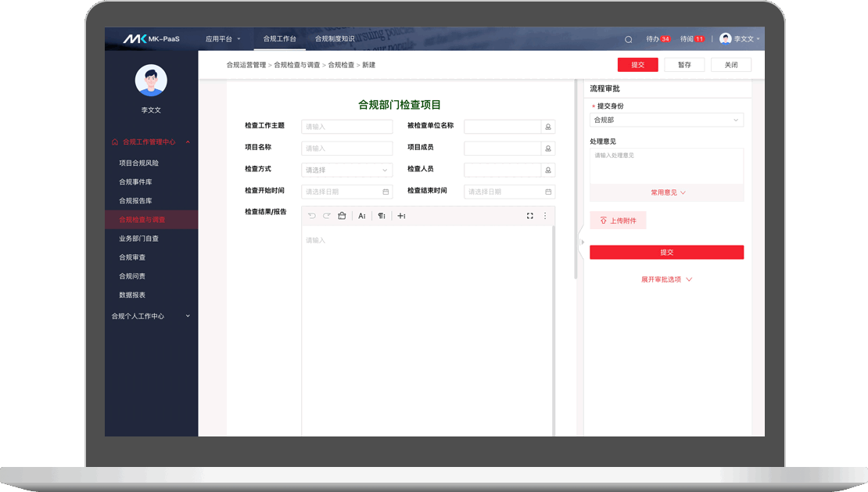Click the search magnifier icon in header
This screenshot has width=868, height=492.
pyautogui.click(x=628, y=39)
